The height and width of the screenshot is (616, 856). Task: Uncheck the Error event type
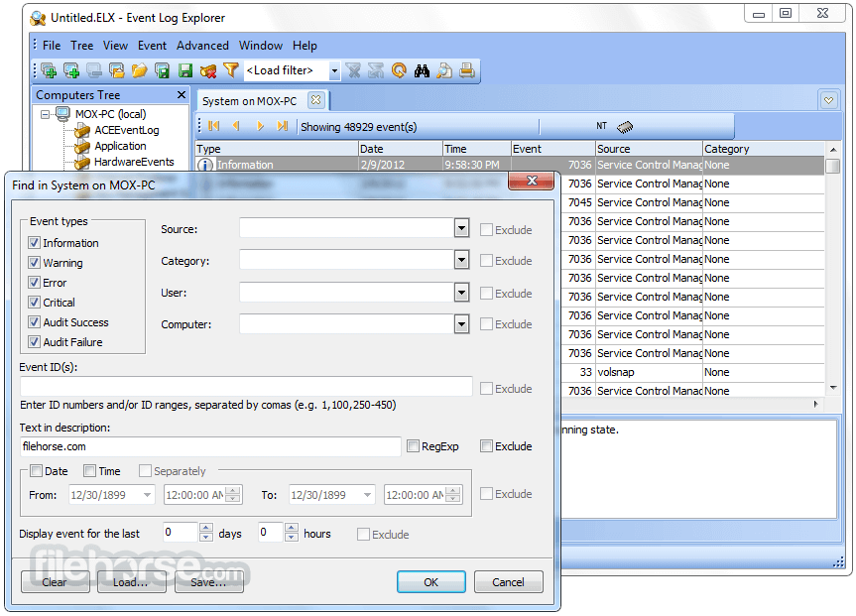click(x=35, y=283)
